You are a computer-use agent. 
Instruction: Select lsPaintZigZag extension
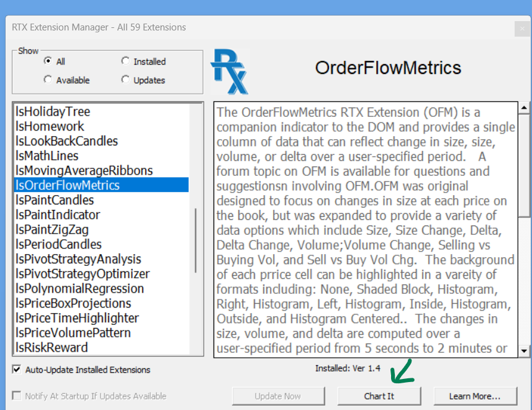[x=101, y=229]
